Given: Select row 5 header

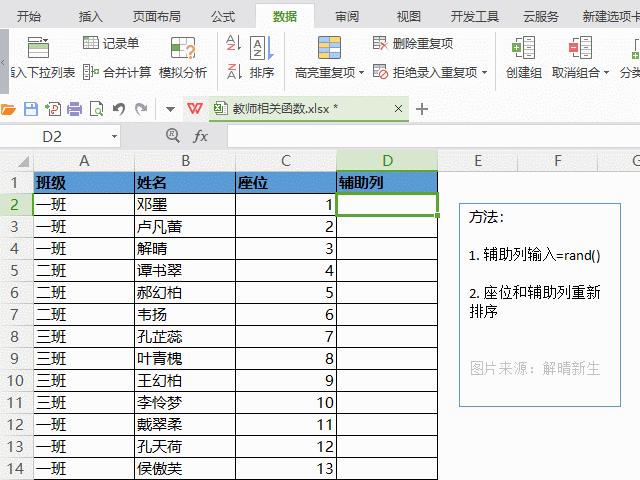Looking at the screenshot, I should point(15,271).
